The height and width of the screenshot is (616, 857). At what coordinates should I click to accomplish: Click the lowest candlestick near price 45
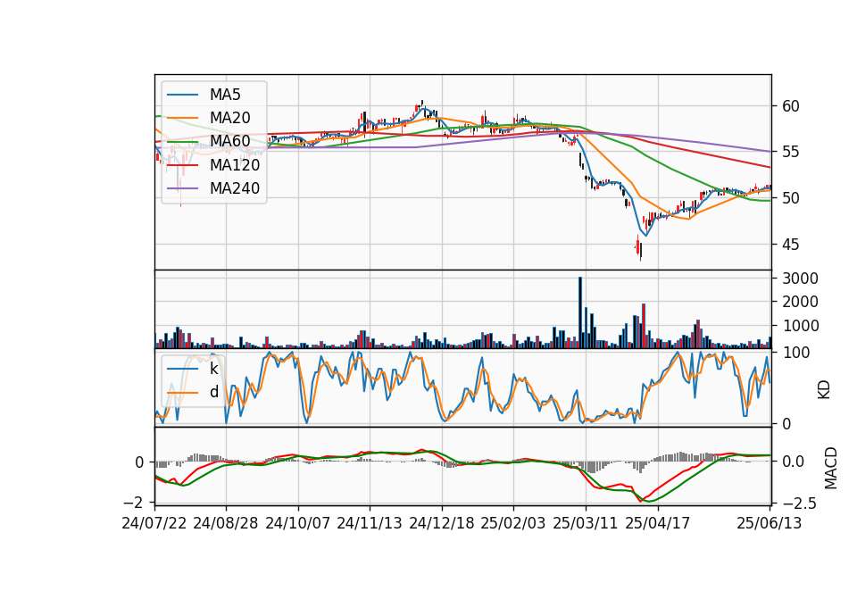[641, 252]
